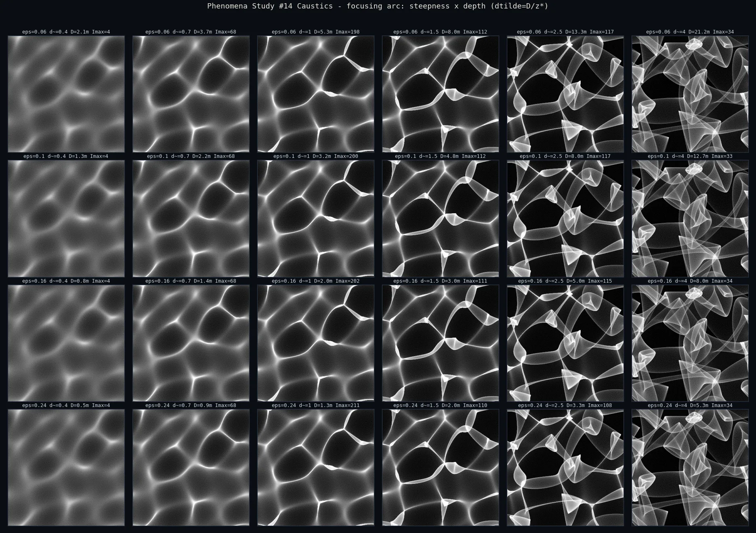This screenshot has height=533, width=756.
Task: Select the caustic image eps=0.24 D=3.3m
Action: pyautogui.click(x=565, y=468)
